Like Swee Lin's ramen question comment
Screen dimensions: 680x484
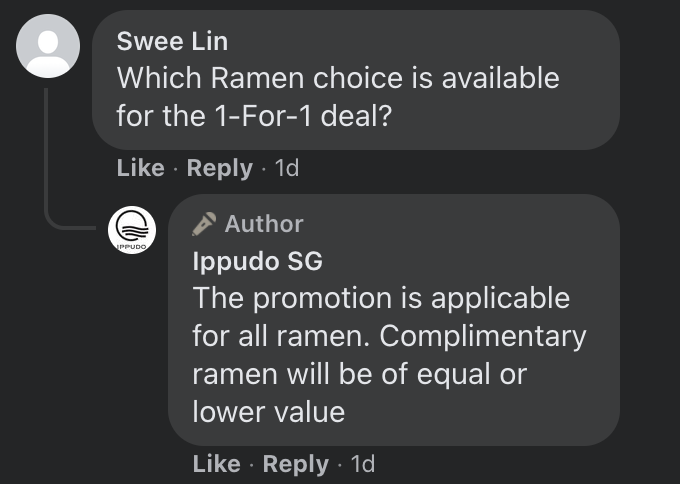pos(140,168)
